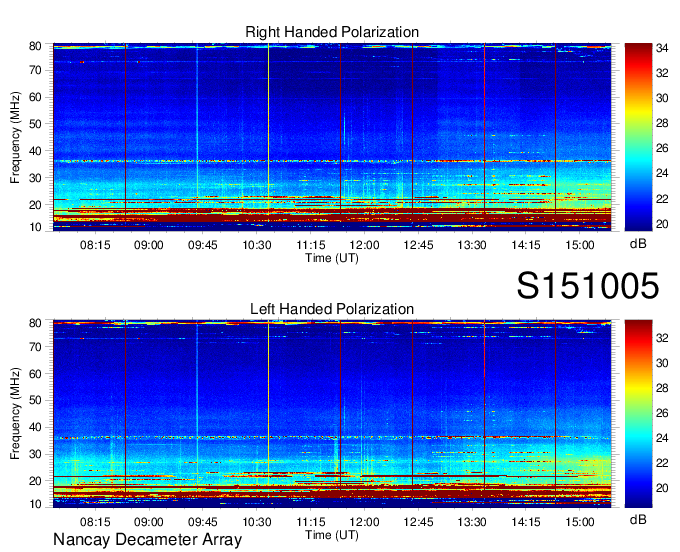Image resolution: width=680 pixels, height=552 pixels.
Task: Click 10 MHz tick on Right Handed frequency axis
Action: (35, 227)
